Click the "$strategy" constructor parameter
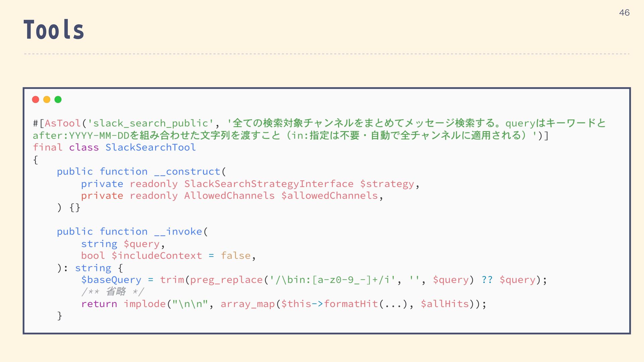 pos(387,184)
